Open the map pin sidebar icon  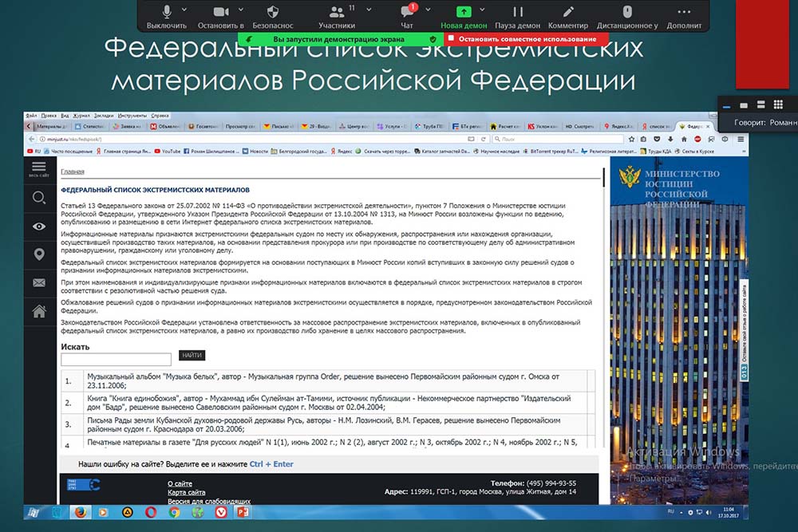[x=38, y=254]
